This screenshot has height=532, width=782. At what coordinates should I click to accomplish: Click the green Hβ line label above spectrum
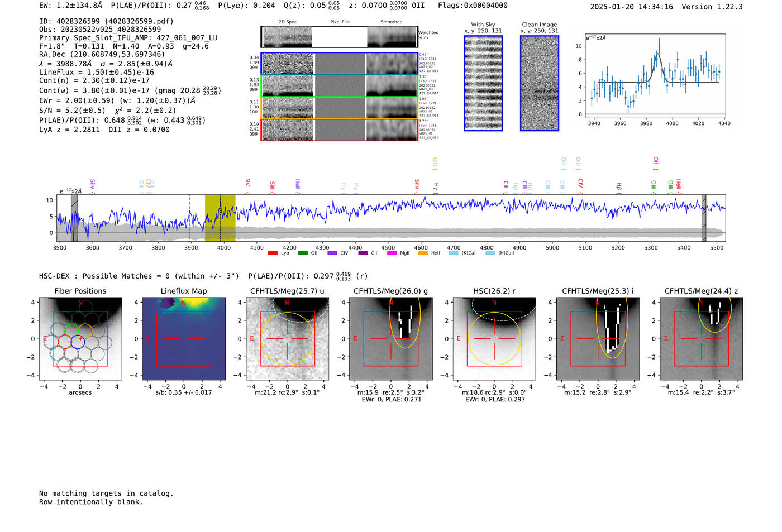coord(619,188)
